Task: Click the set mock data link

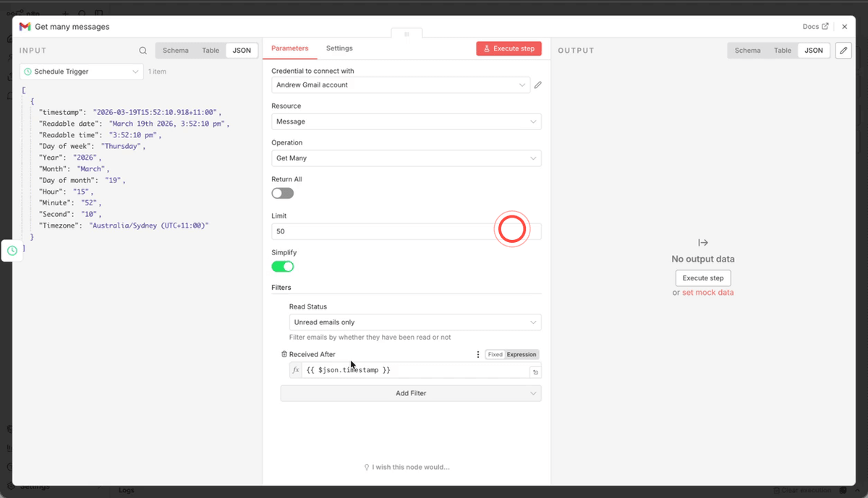Action: click(708, 293)
